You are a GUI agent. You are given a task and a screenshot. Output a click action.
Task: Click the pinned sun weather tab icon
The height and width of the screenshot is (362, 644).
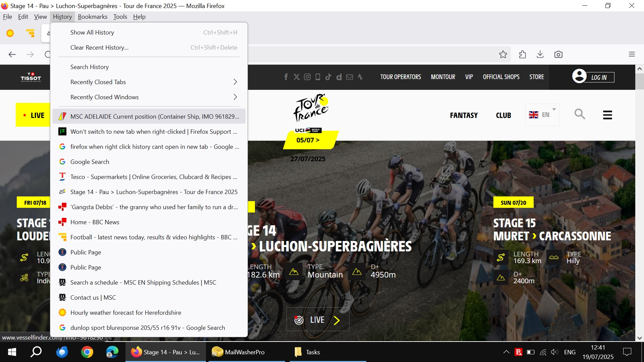pyautogui.click(x=10, y=33)
